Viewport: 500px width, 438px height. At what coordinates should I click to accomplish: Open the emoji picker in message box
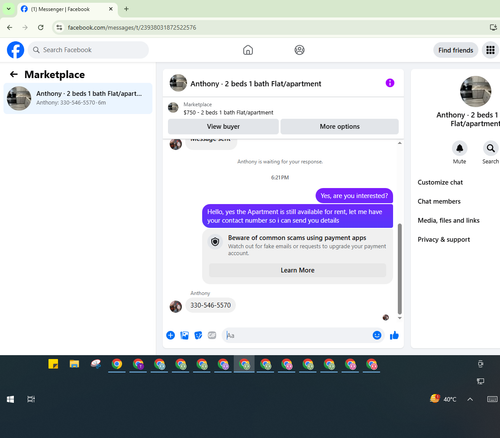(377, 335)
